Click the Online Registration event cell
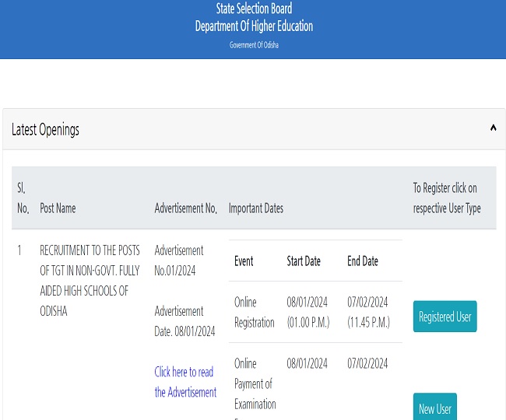The height and width of the screenshot is (420, 506). pos(255,312)
